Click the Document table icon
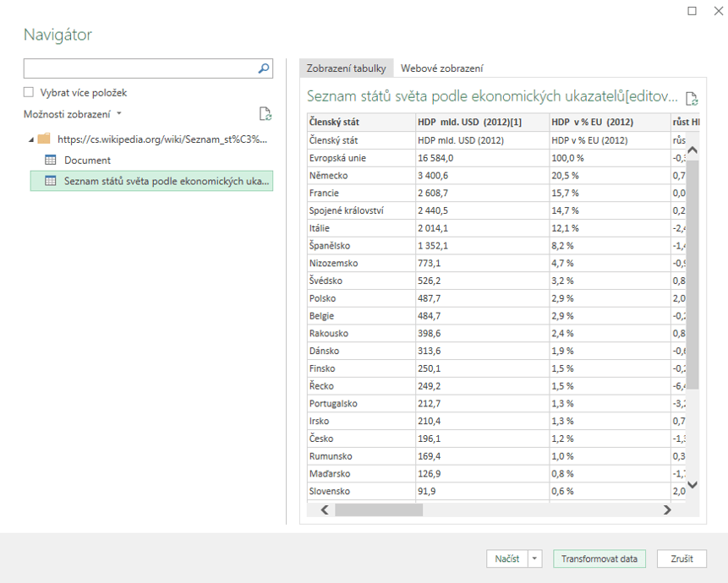The image size is (728, 583). click(50, 161)
